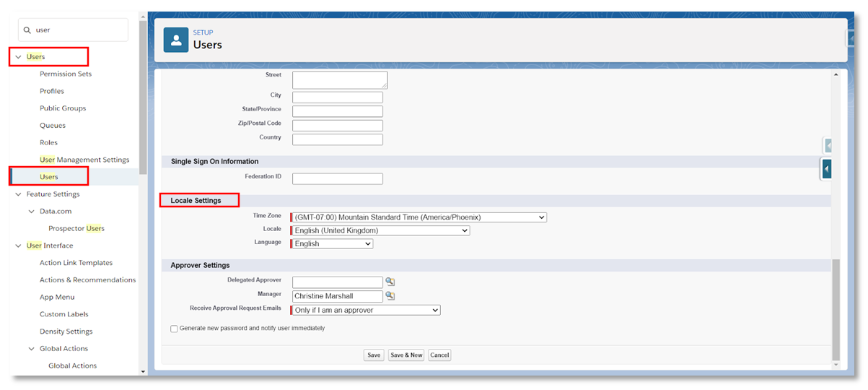Open Density Settings in sidebar
The height and width of the screenshot is (390, 868).
[x=66, y=331]
